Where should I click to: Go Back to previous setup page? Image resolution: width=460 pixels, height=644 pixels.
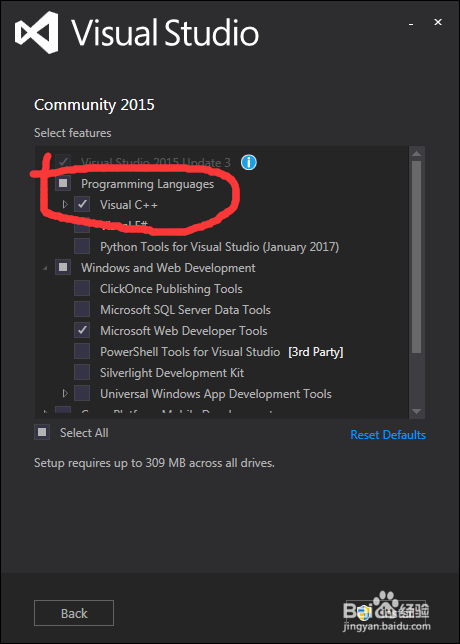(74, 613)
